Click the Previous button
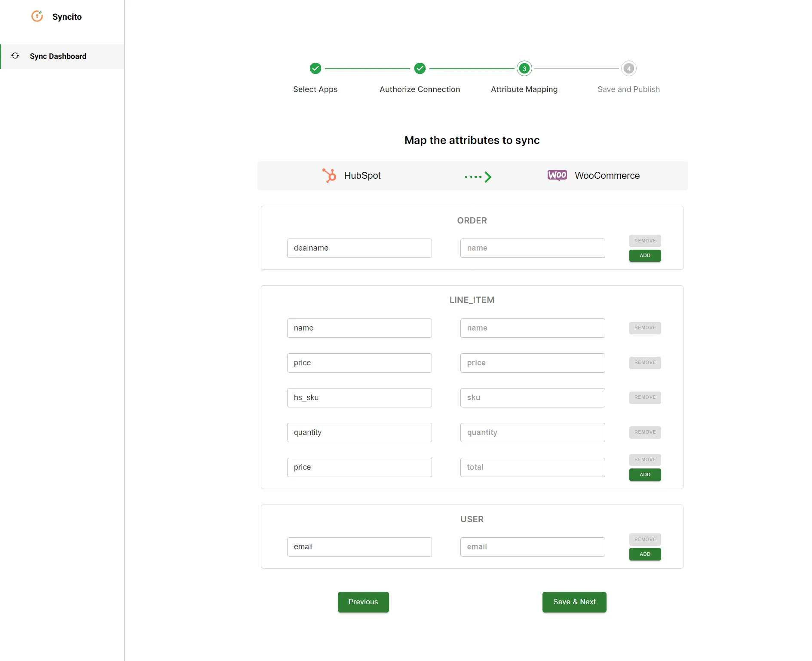This screenshot has height=661, width=812. click(x=363, y=602)
